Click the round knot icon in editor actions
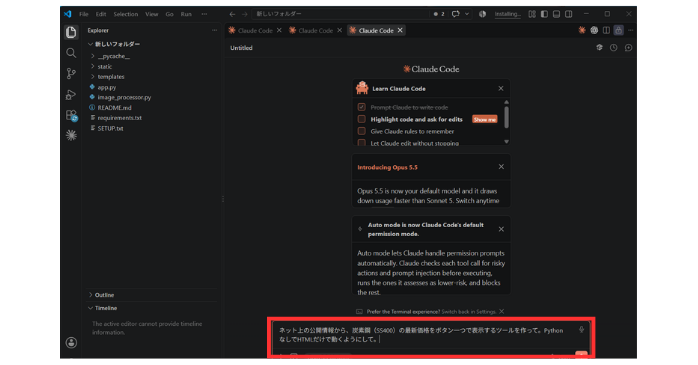The height and width of the screenshot is (365, 698). click(x=594, y=30)
